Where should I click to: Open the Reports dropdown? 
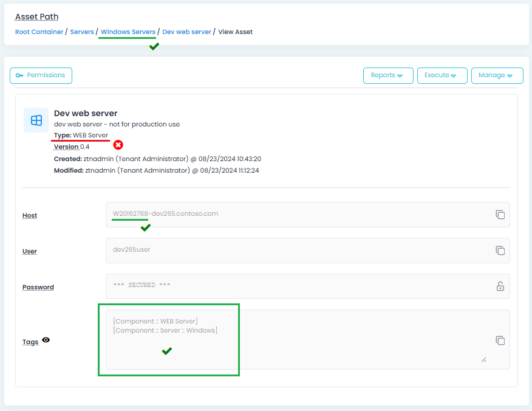point(387,75)
